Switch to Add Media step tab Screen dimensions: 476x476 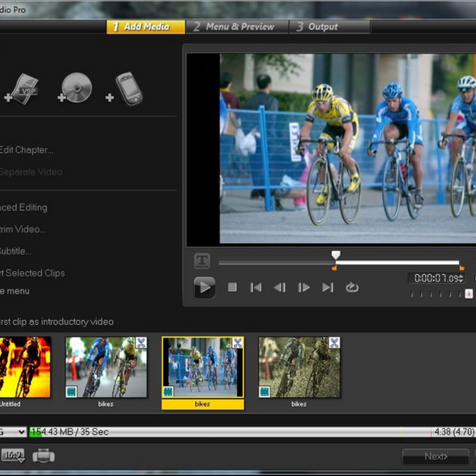coord(146,27)
